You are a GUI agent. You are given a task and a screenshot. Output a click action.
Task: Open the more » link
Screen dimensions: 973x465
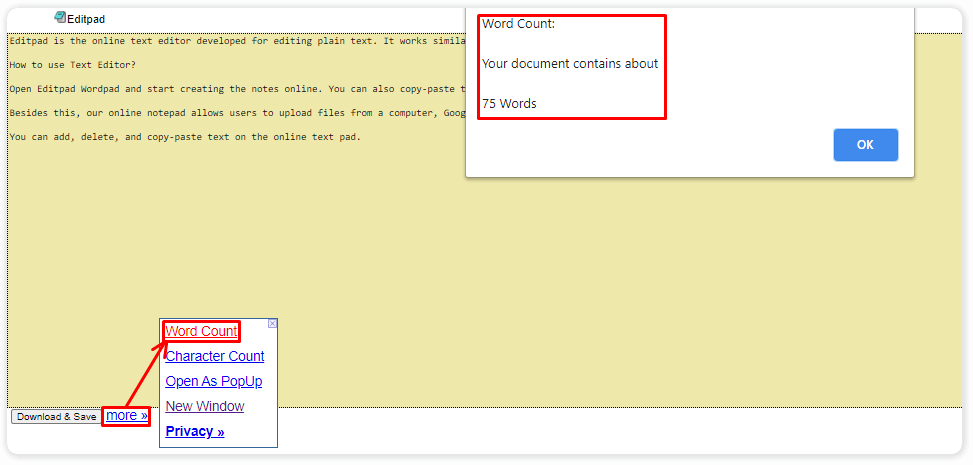pyautogui.click(x=127, y=415)
